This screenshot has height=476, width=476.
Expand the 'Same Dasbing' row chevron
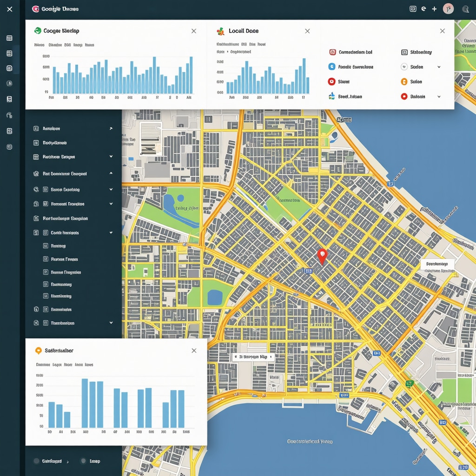click(x=111, y=189)
